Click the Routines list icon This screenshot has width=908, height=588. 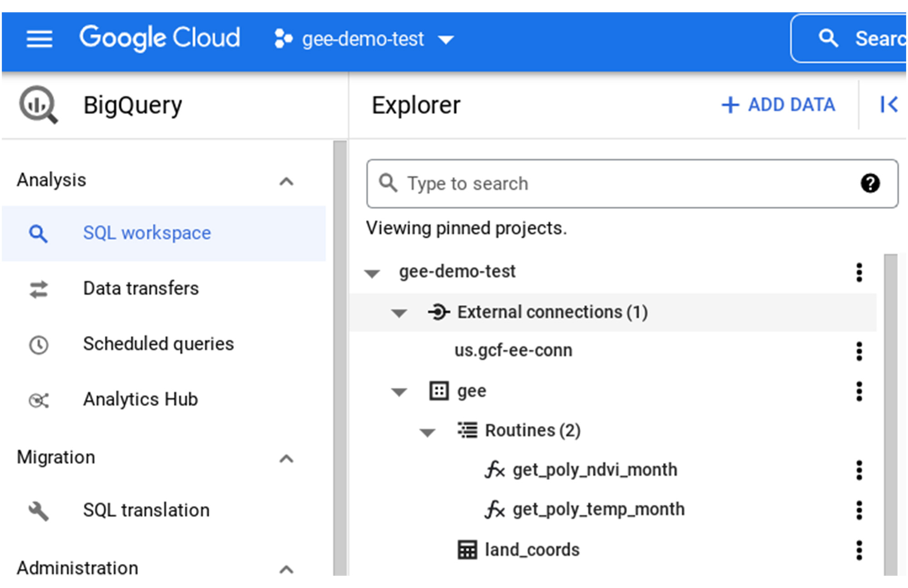point(467,430)
